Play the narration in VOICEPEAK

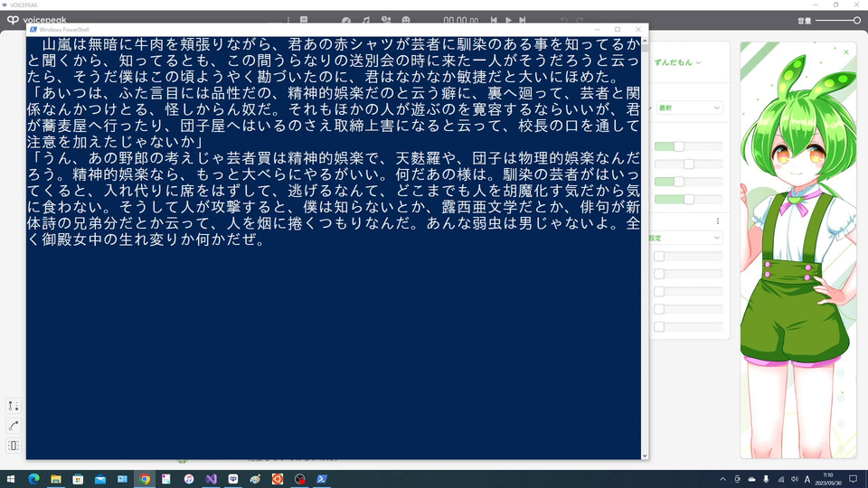point(508,21)
